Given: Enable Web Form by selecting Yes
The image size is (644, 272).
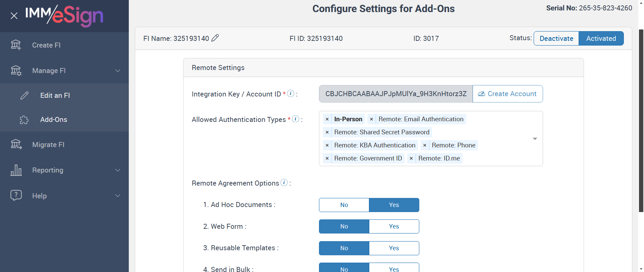Looking at the screenshot, I should 394,226.
